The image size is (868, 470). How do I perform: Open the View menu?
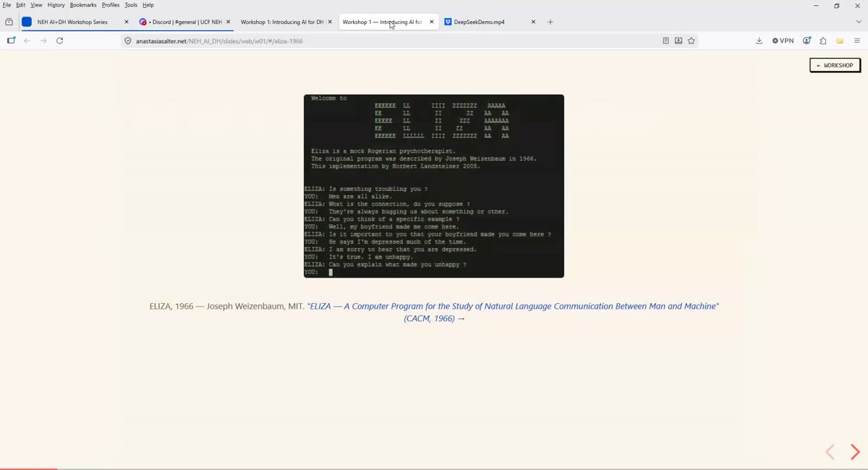click(36, 5)
